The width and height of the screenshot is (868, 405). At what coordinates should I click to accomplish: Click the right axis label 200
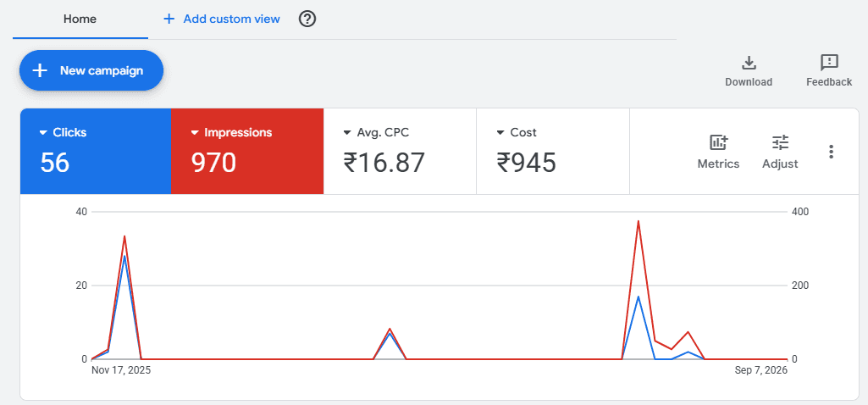[799, 286]
